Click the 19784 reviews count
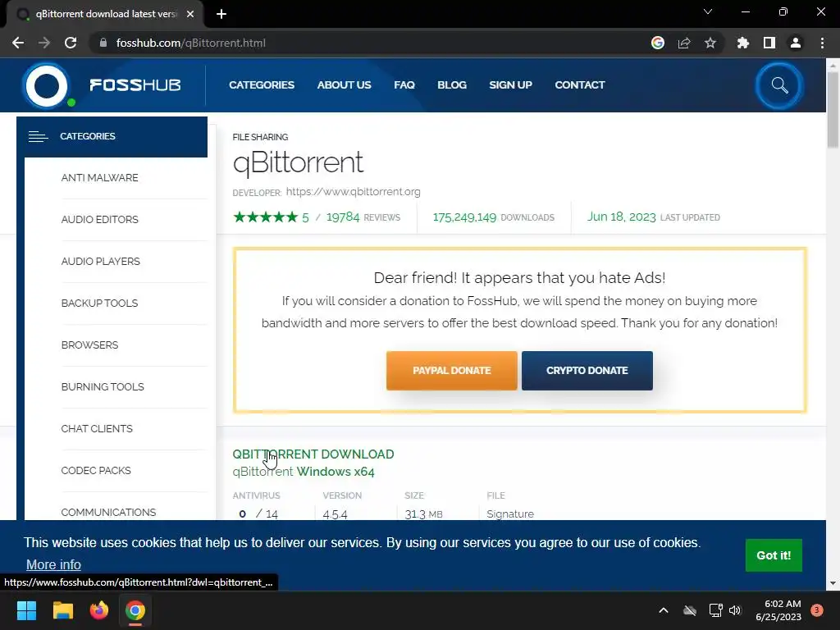This screenshot has height=630, width=840. (343, 217)
